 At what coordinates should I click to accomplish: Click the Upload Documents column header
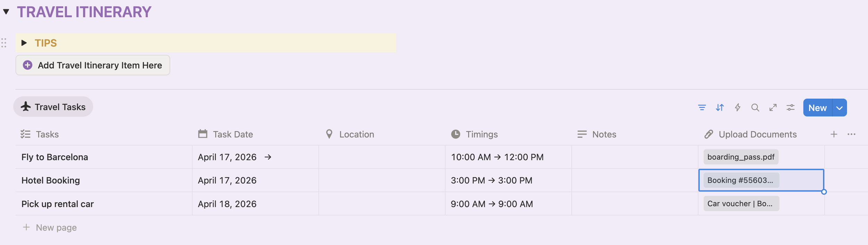pos(757,134)
